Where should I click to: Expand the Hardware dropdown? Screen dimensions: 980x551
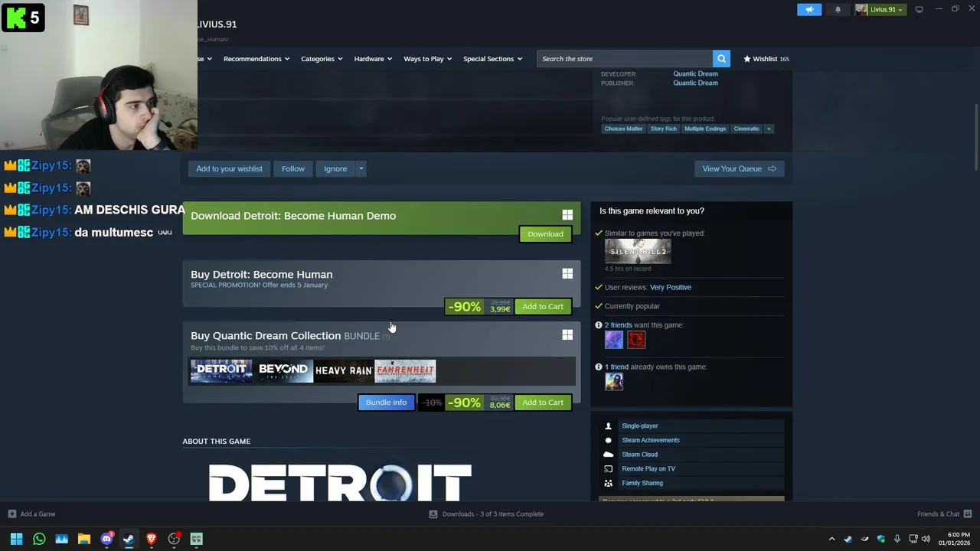point(373,59)
